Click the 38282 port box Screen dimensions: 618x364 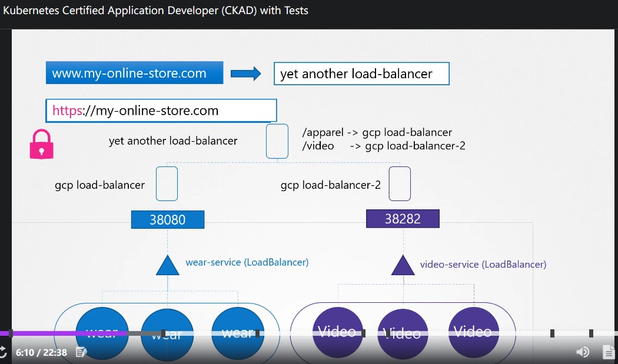(x=403, y=219)
